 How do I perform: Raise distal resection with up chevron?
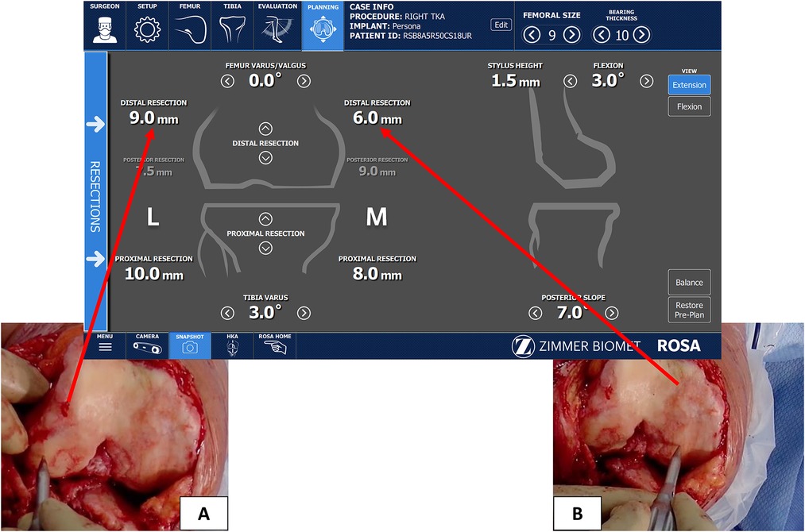click(265, 129)
